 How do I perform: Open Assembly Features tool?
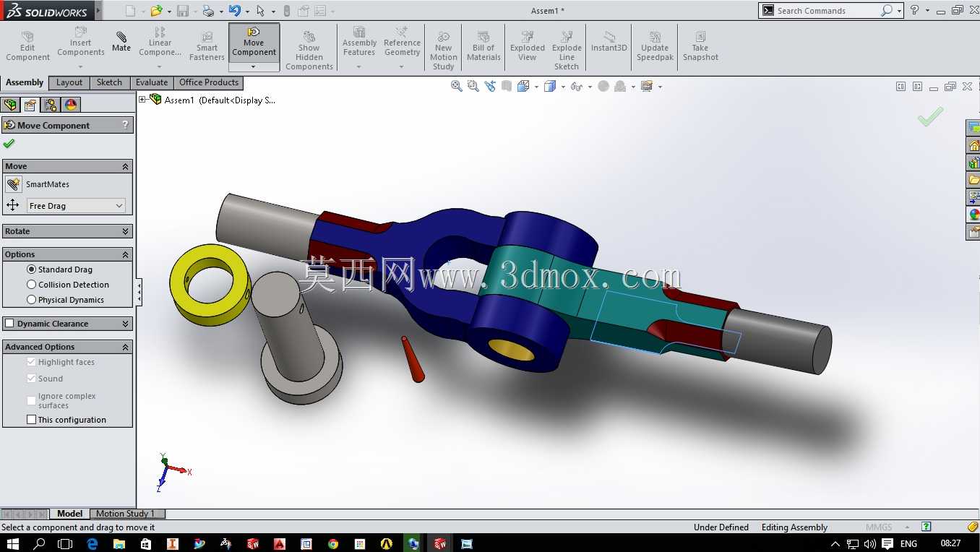pyautogui.click(x=359, y=42)
